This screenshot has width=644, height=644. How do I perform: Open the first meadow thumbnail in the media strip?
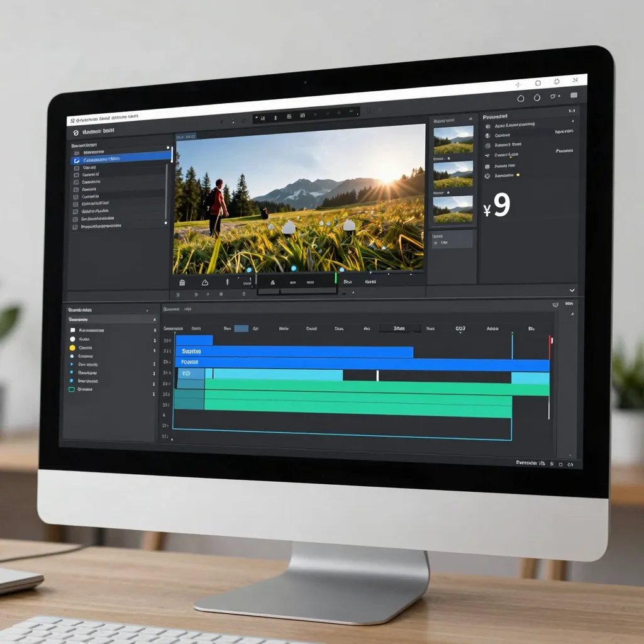point(453,140)
